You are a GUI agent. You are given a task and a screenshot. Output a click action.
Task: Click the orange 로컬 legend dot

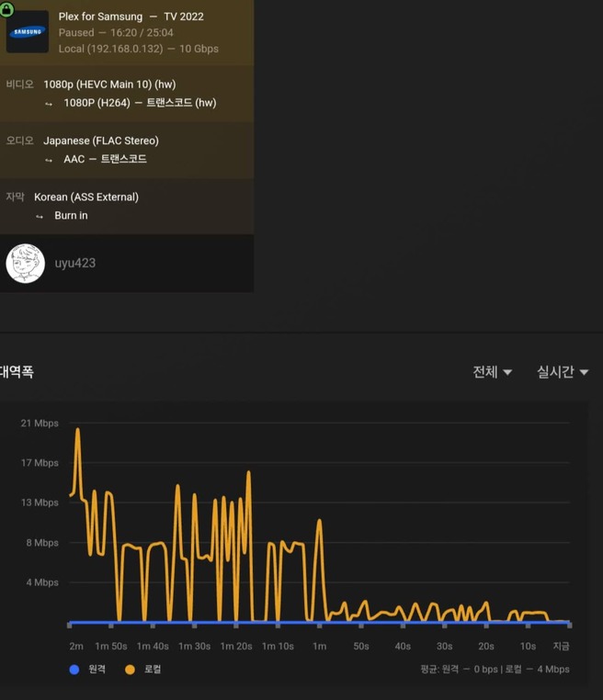click(130, 670)
